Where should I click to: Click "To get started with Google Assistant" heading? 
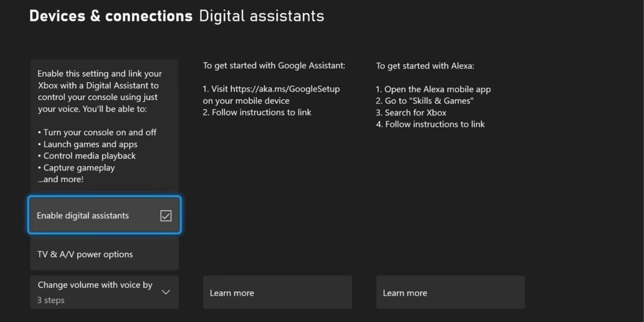point(274,66)
